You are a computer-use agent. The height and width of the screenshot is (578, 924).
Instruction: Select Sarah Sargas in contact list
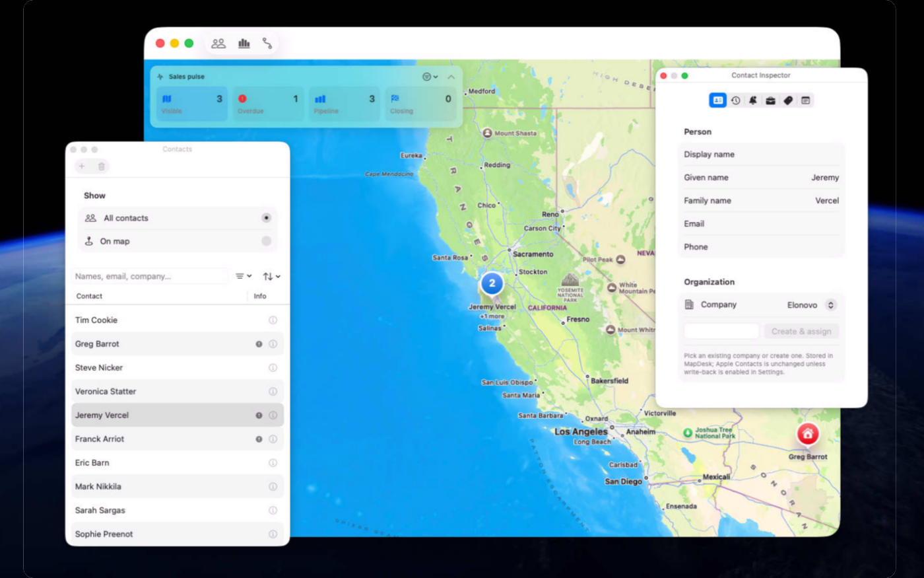click(178, 511)
